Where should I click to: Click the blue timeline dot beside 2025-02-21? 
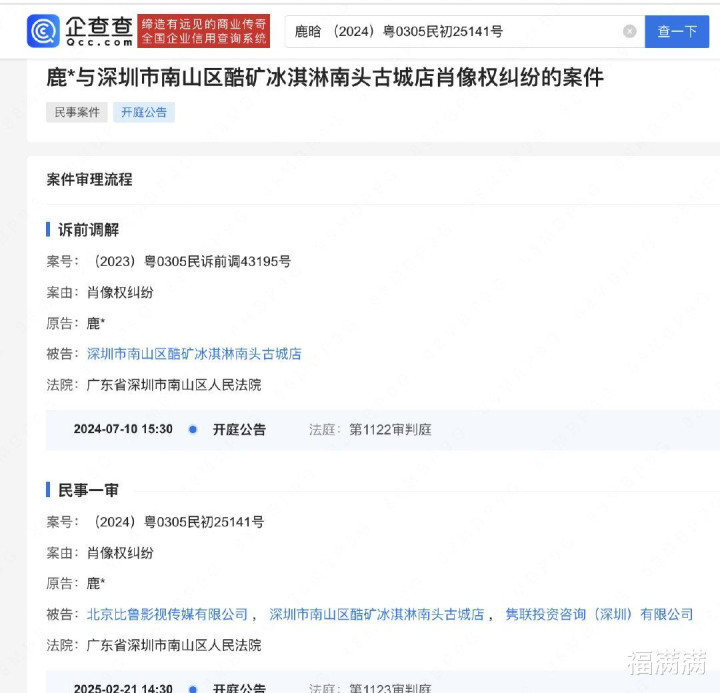point(193,689)
